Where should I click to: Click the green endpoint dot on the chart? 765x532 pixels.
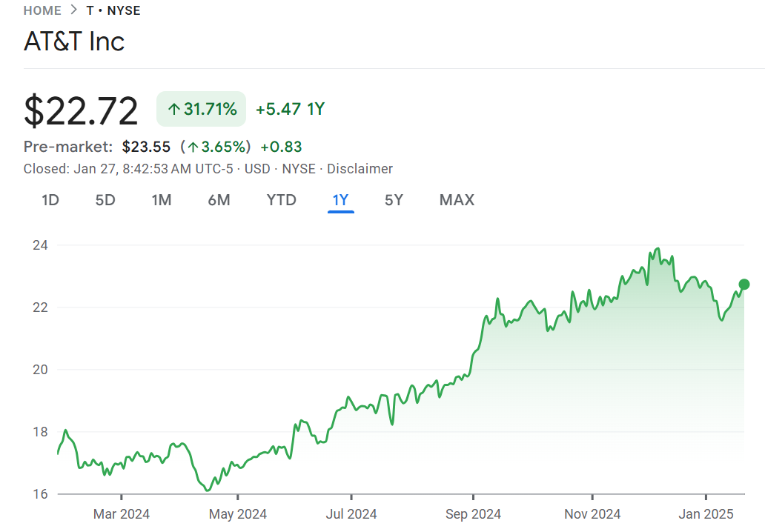point(744,285)
